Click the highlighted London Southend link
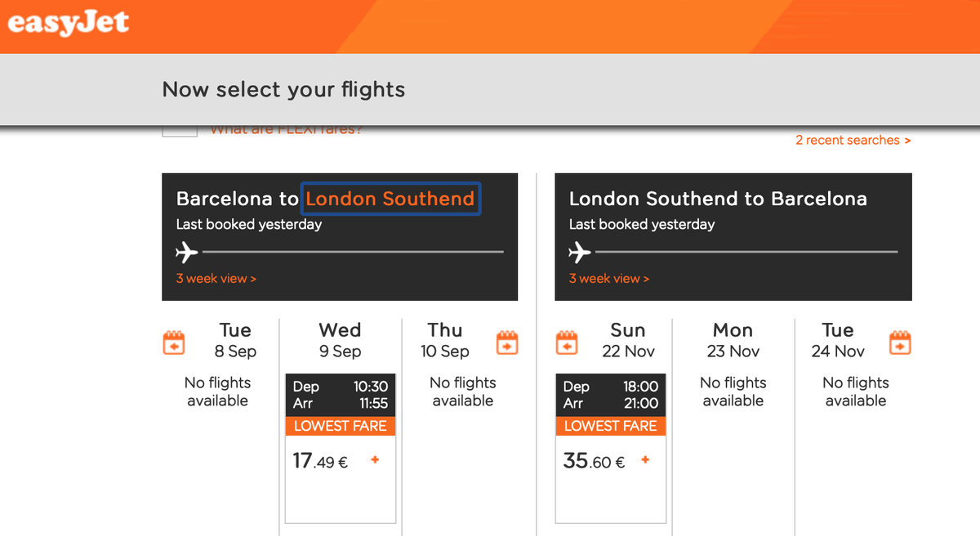The width and height of the screenshot is (980, 555). point(390,199)
